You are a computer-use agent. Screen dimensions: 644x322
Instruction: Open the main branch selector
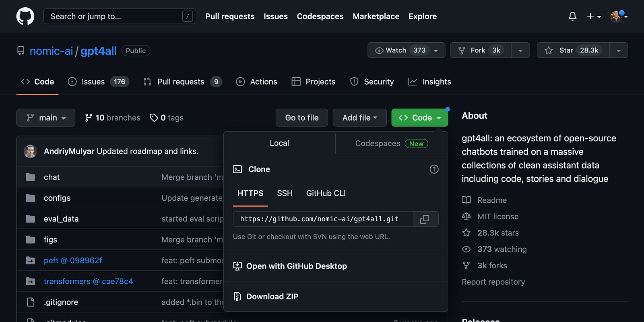click(x=46, y=118)
